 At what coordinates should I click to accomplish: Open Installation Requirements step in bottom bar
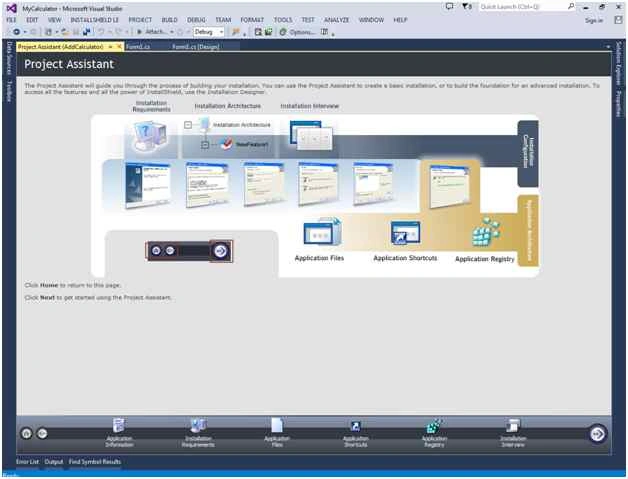coord(198,433)
